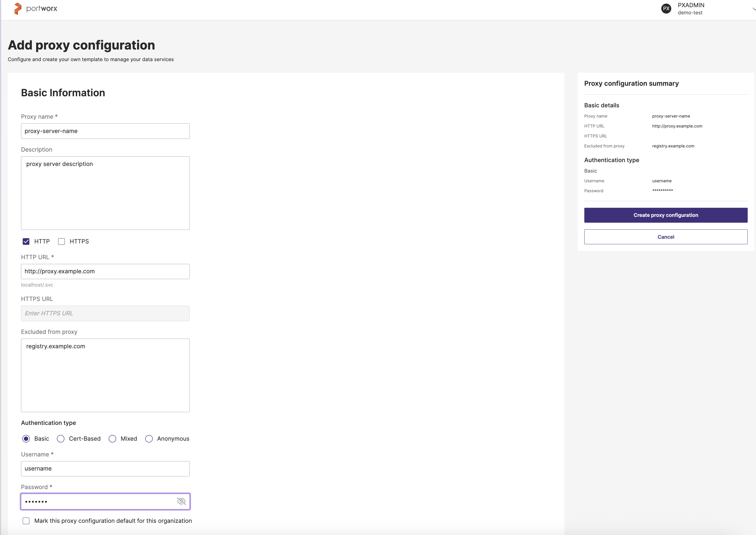Select Cert-Based authentication type

tap(61, 439)
